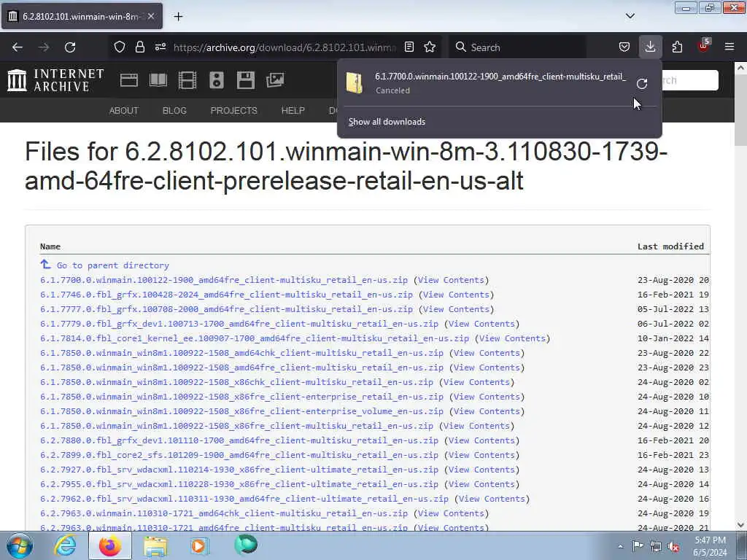
Task: Open a new tab with plus button
Action: 178,17
